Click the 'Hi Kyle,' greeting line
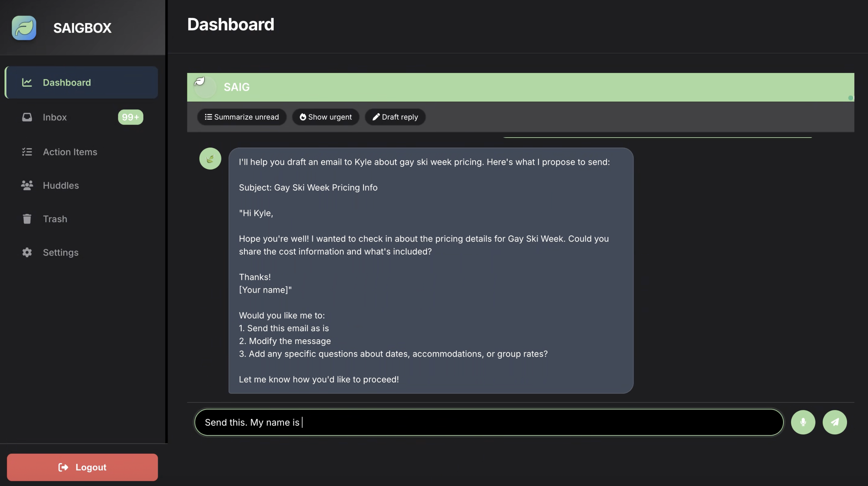This screenshot has width=868, height=486. (x=256, y=213)
